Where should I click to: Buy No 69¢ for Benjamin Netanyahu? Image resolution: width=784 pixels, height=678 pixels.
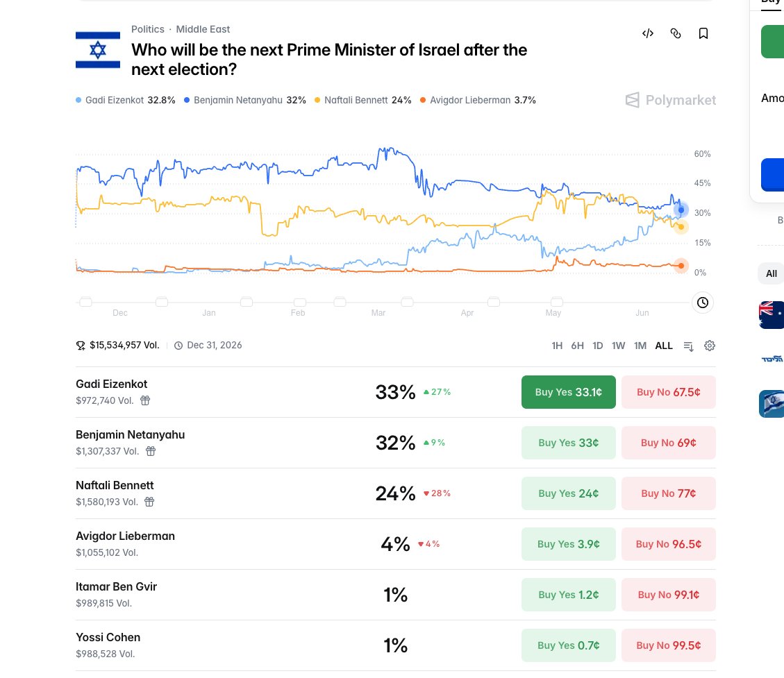point(669,443)
